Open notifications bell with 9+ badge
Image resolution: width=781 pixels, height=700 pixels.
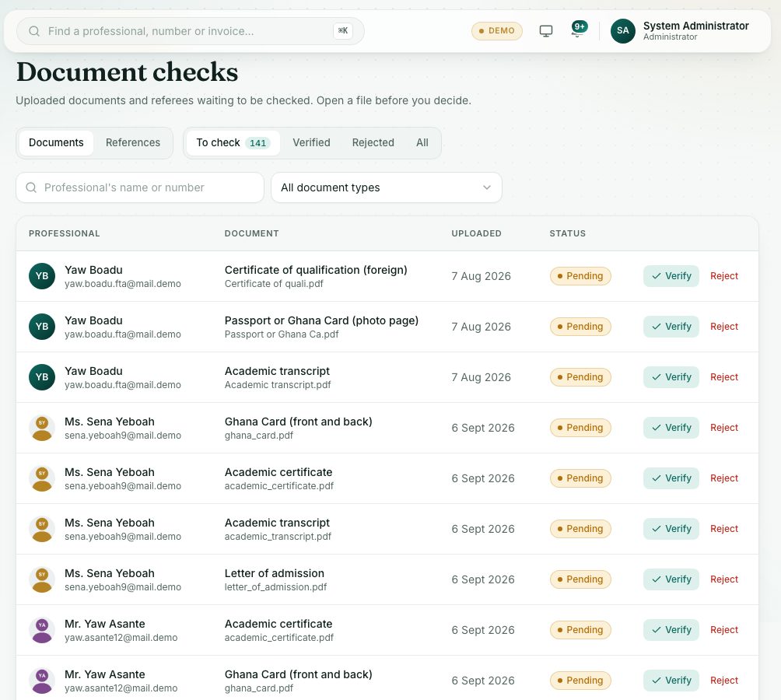pos(578,30)
